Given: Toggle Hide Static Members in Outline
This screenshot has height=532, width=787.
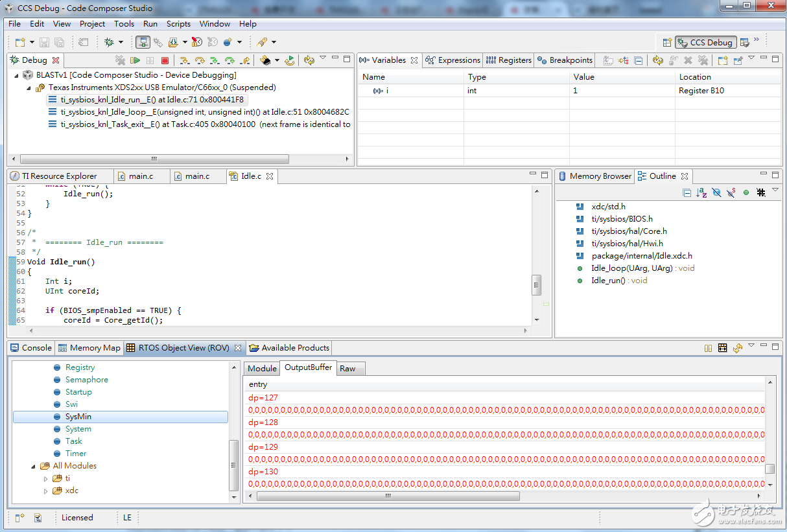Looking at the screenshot, I should coord(731,192).
